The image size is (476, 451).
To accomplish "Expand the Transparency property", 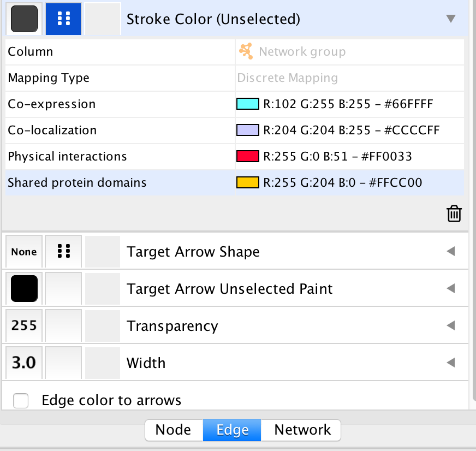I will pos(450,326).
